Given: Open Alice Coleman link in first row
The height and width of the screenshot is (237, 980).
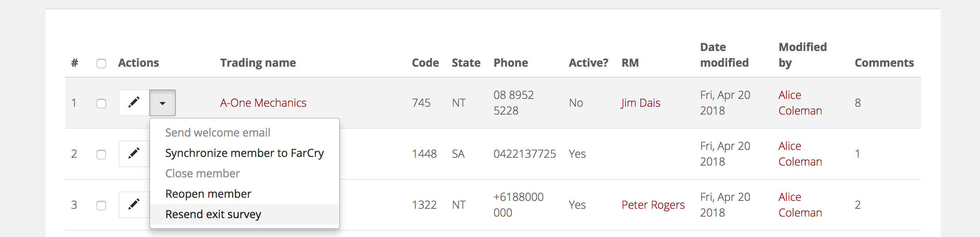Looking at the screenshot, I should pos(800,103).
